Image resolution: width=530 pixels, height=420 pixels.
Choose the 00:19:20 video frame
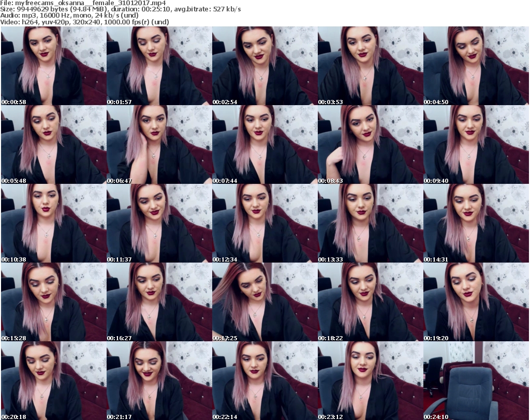(476, 301)
